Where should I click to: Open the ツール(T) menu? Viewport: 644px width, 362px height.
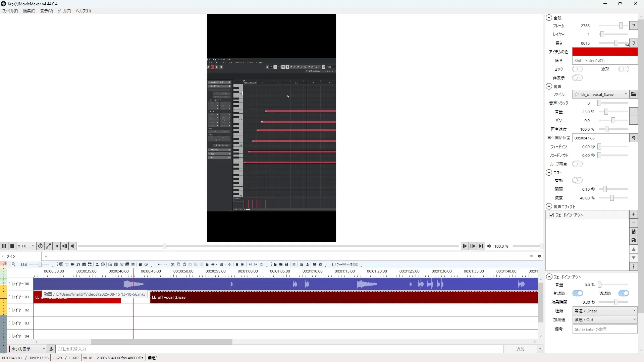click(64, 11)
